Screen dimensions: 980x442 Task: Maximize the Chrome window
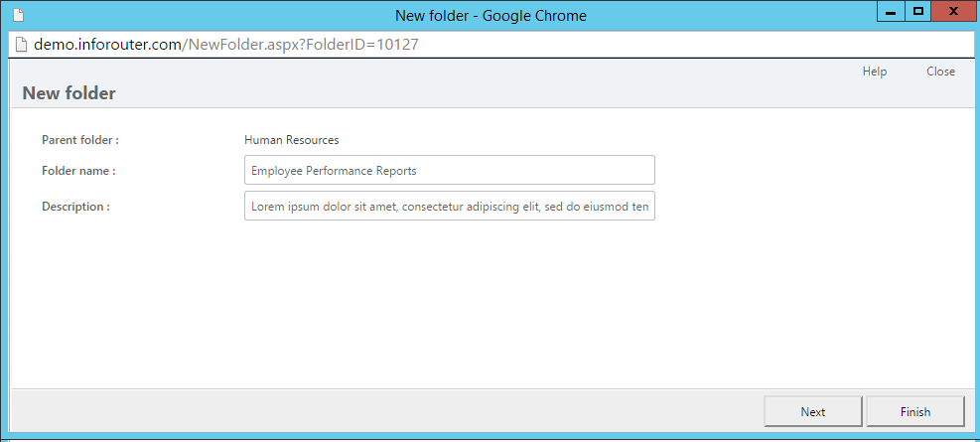pyautogui.click(x=917, y=11)
